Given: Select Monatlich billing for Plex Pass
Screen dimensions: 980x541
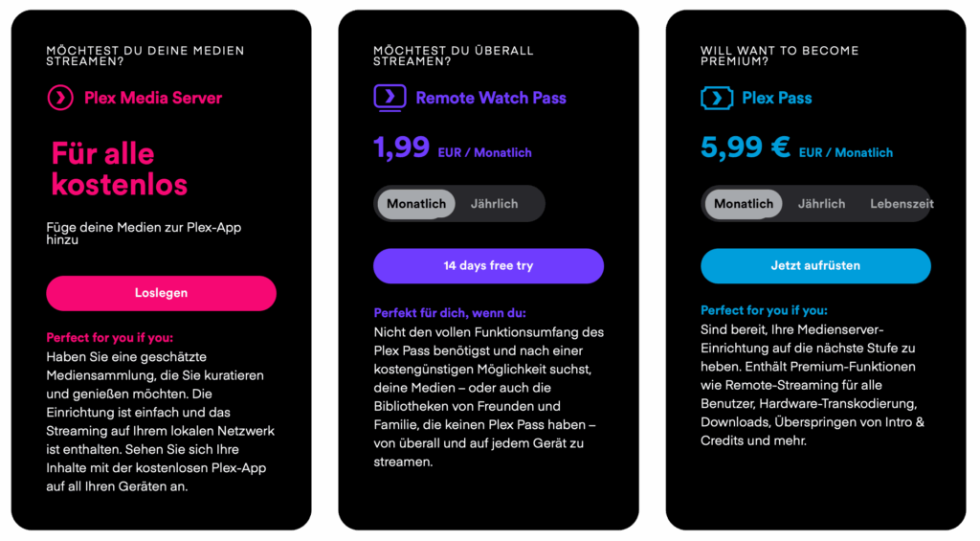Looking at the screenshot, I should [x=744, y=204].
